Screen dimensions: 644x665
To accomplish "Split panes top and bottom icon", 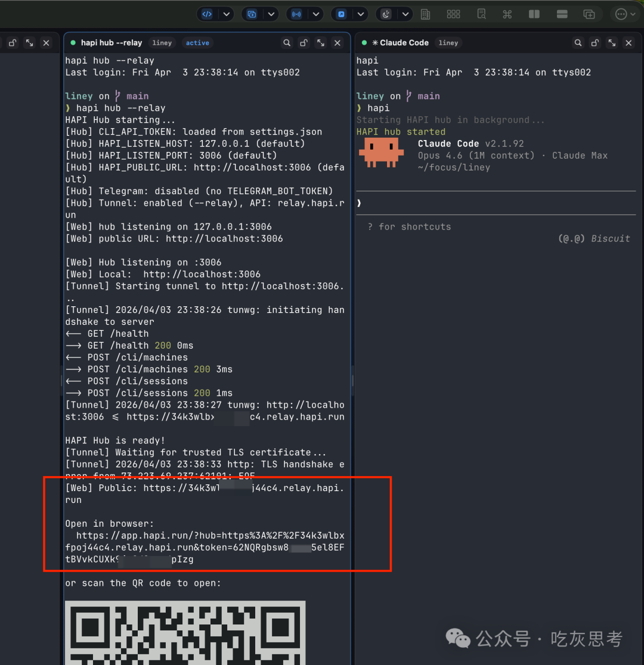I will 562,14.
